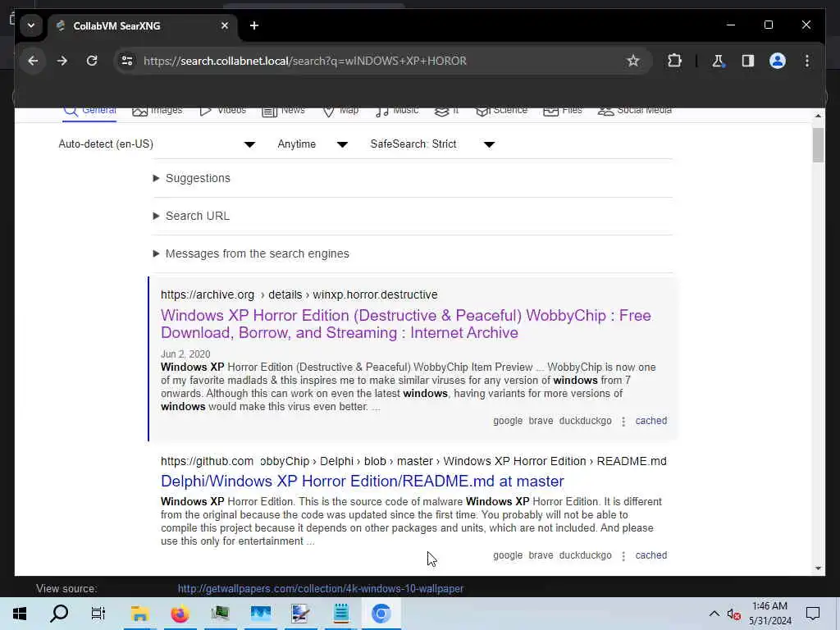Open the Windows Start menu

pyautogui.click(x=20, y=614)
